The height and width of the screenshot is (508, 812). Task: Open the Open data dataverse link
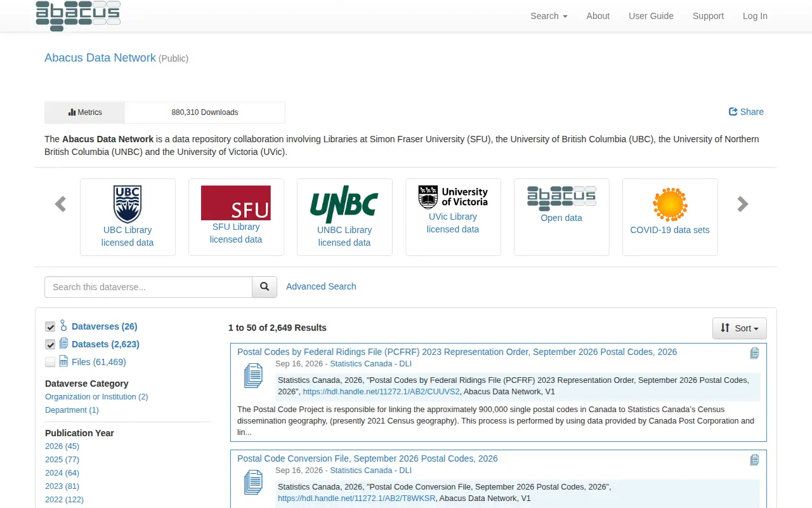point(561,218)
